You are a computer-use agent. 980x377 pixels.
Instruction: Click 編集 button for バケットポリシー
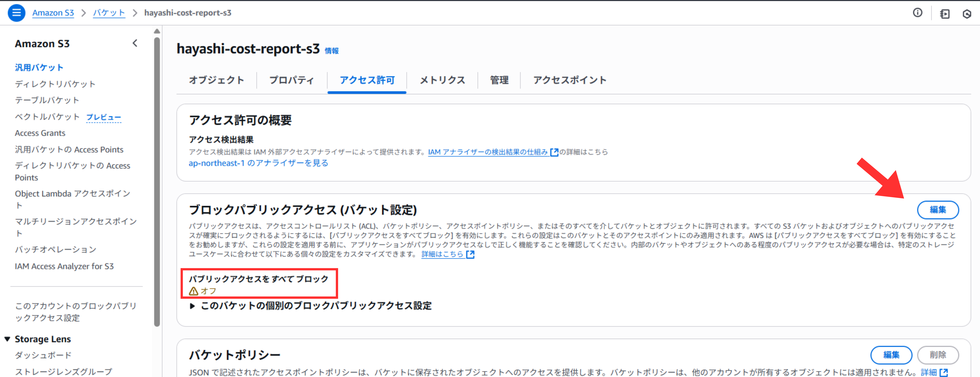[x=891, y=355]
